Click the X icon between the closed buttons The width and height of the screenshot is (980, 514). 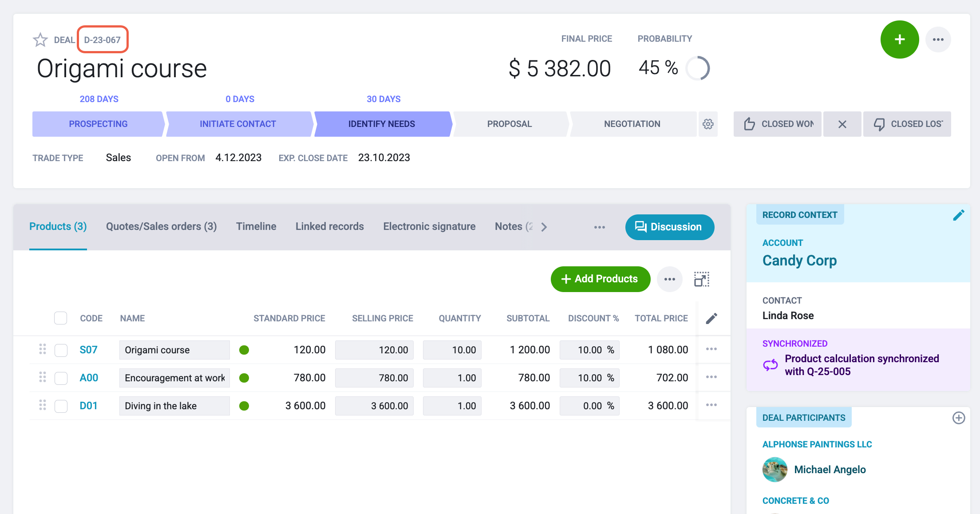(842, 124)
